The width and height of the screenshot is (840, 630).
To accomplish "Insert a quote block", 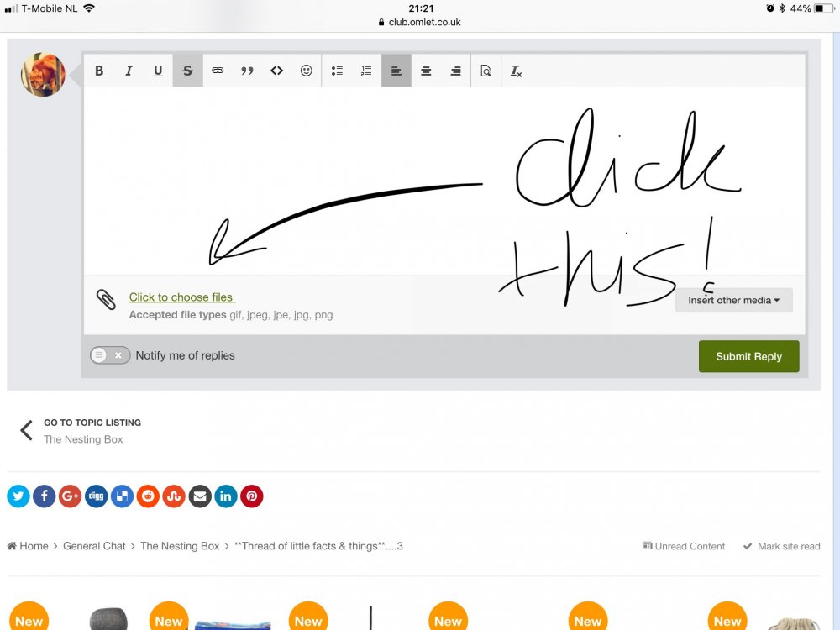I will click(x=247, y=71).
